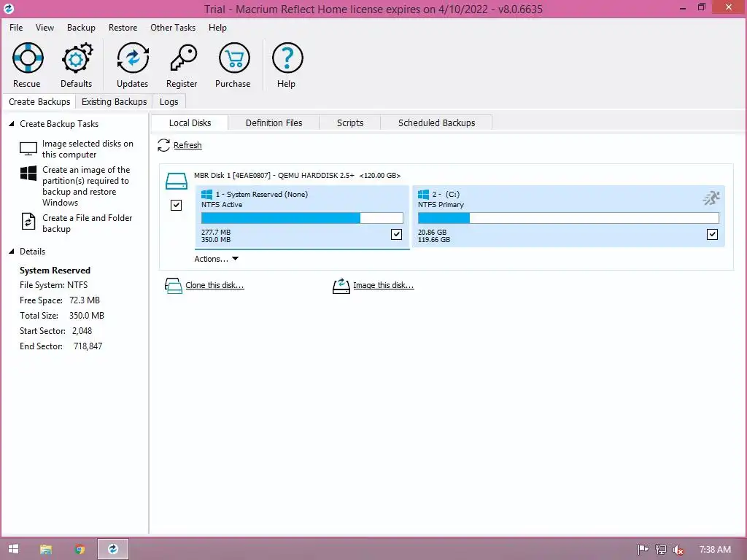
Task: Open the Actions... dropdown
Action: tap(216, 259)
